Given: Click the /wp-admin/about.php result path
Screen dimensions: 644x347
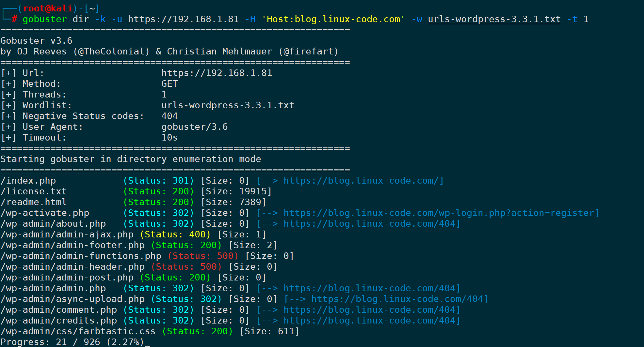Looking at the screenshot, I should point(53,224).
